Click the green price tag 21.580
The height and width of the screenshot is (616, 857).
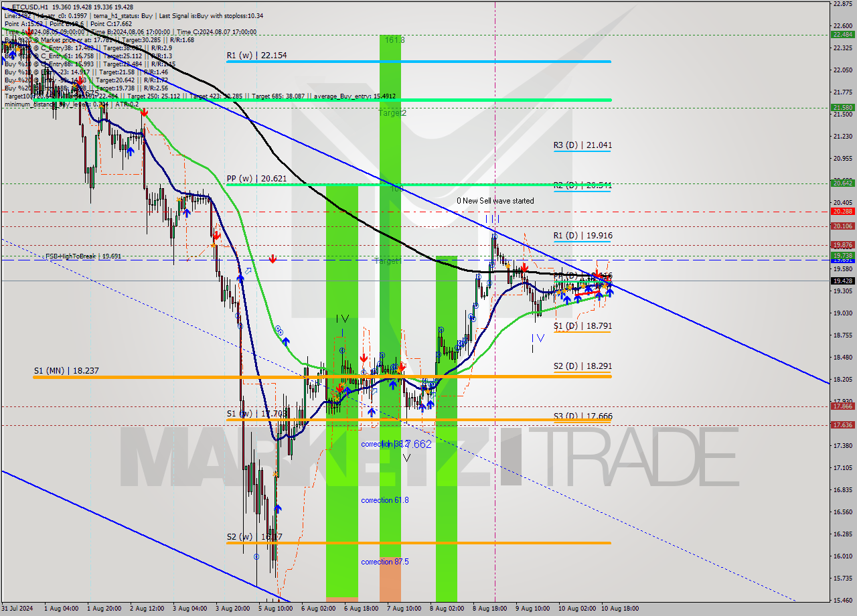(x=842, y=107)
